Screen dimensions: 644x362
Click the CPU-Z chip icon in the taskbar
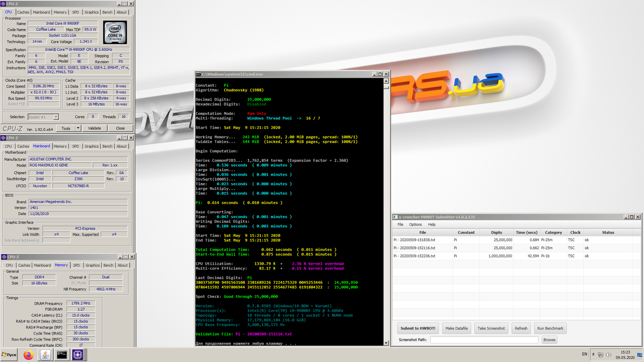(77, 355)
